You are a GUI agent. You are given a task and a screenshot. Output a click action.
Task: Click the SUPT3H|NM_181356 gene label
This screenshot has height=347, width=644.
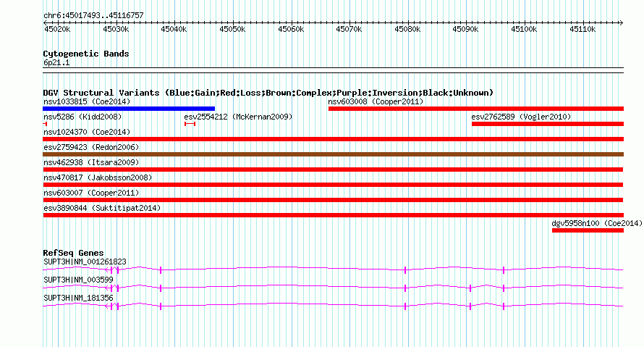point(78,298)
